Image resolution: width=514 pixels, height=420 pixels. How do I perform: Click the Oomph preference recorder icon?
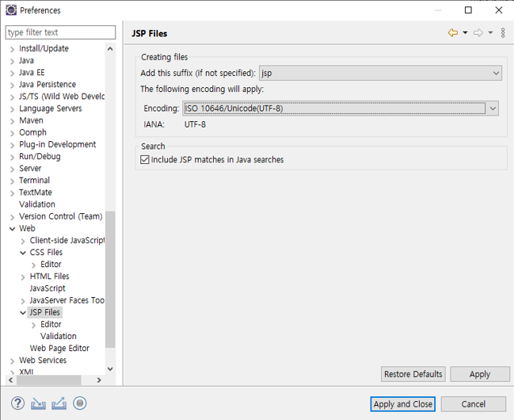tap(80, 403)
